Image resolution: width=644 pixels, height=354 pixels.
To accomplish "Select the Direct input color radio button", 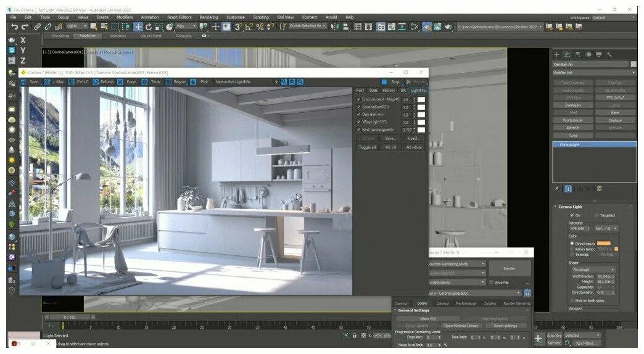I will pyautogui.click(x=572, y=244).
